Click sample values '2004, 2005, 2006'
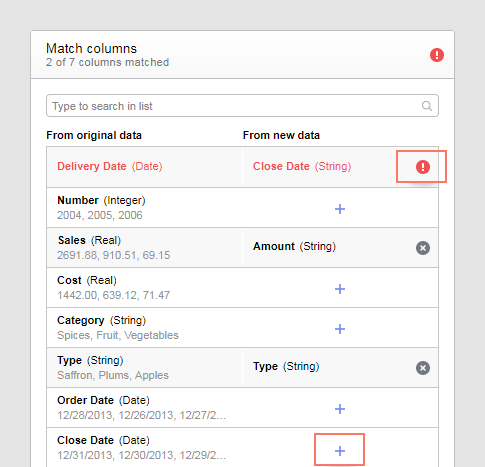The height and width of the screenshot is (467, 485). 100,215
